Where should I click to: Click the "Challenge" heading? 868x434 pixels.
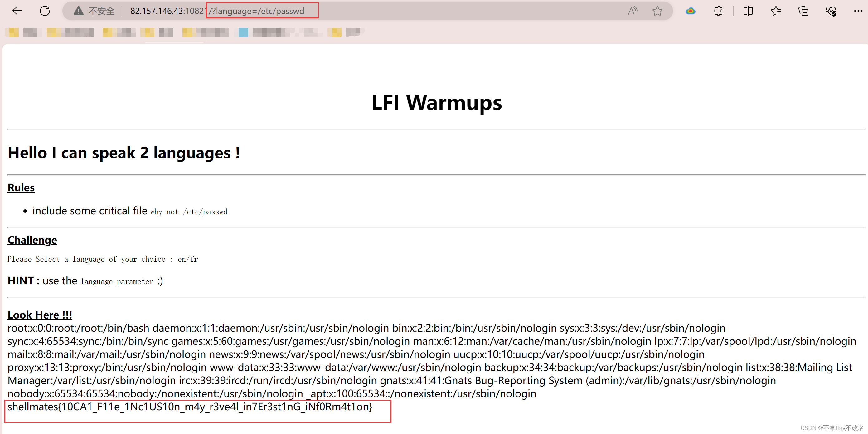click(x=32, y=240)
